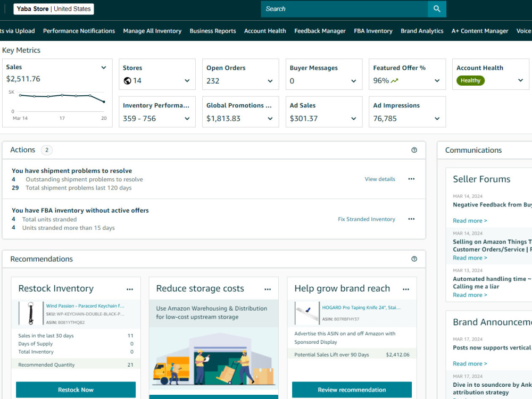Read more under Negative Feedback post

point(470,221)
